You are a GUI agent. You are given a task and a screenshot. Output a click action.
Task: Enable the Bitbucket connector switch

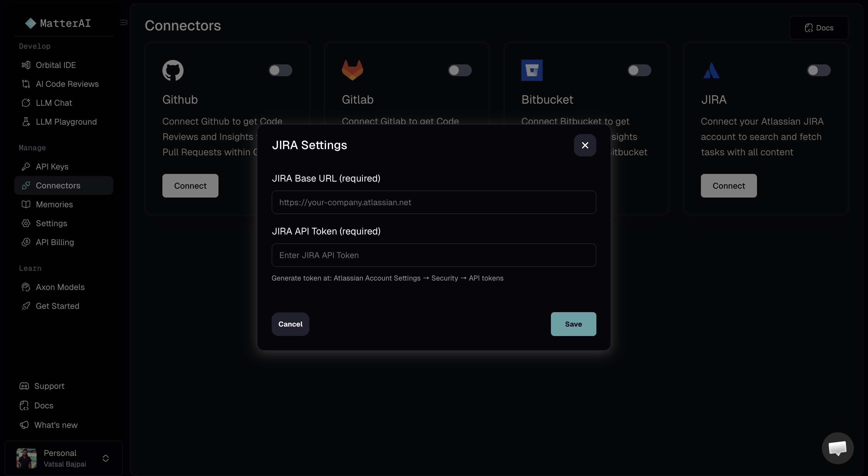click(x=639, y=70)
